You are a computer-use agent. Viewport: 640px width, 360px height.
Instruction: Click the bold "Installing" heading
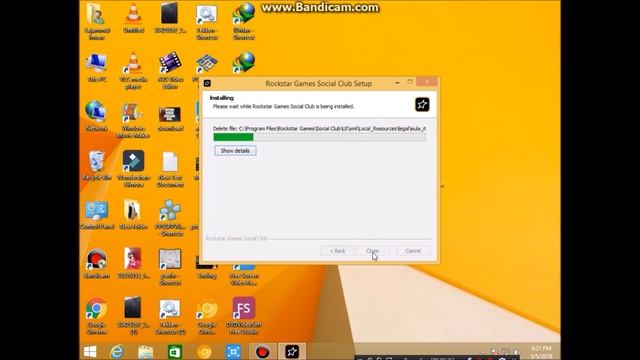[x=222, y=98]
